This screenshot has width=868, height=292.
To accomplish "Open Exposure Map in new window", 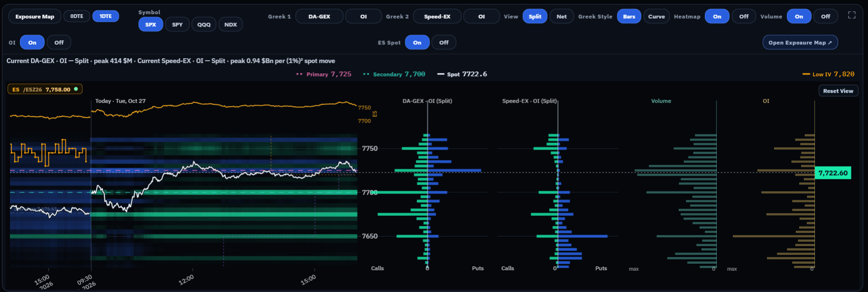I will (x=800, y=43).
